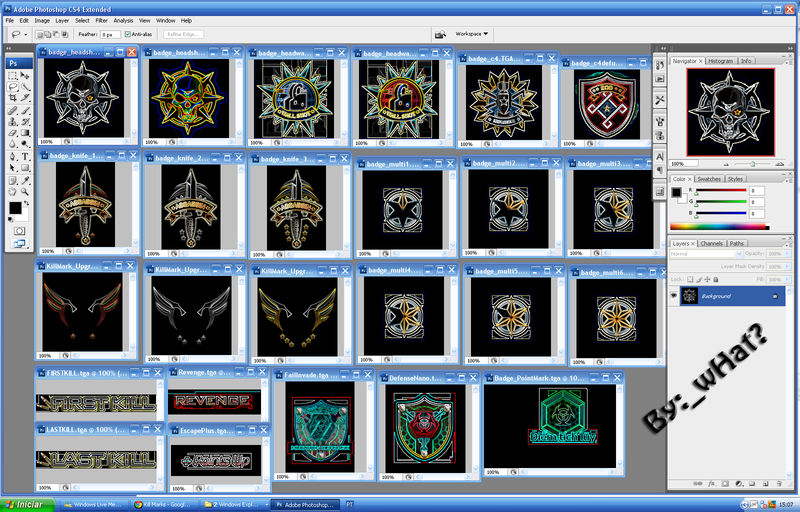Screen dimensions: 800x512
Task: Switch to the Histogram tab
Action: point(720,61)
